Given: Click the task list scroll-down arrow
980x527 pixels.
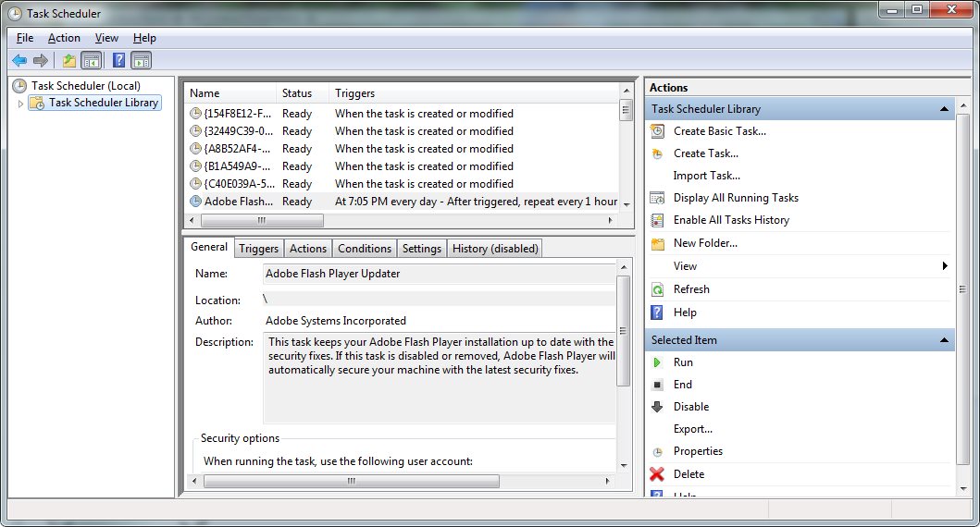Looking at the screenshot, I should 626,205.
